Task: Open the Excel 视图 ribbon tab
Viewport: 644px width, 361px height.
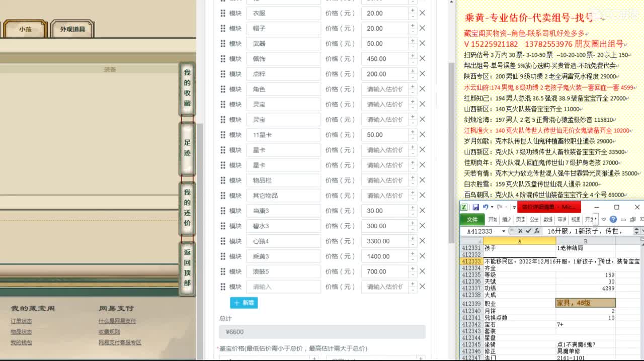Action: pos(576,219)
